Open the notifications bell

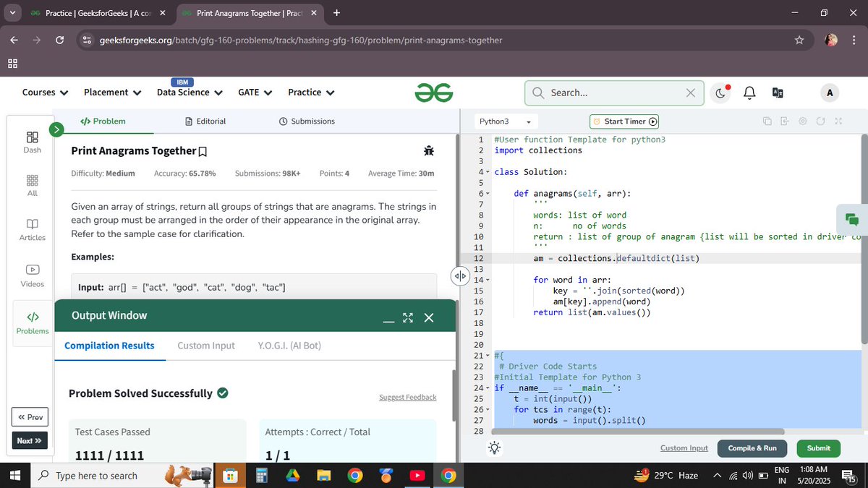[749, 93]
